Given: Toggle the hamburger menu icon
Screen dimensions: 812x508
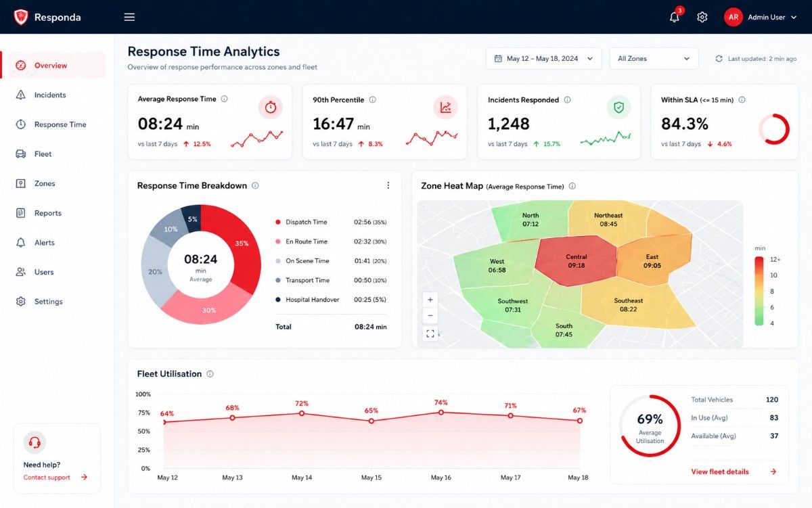Looking at the screenshot, I should 129,17.
